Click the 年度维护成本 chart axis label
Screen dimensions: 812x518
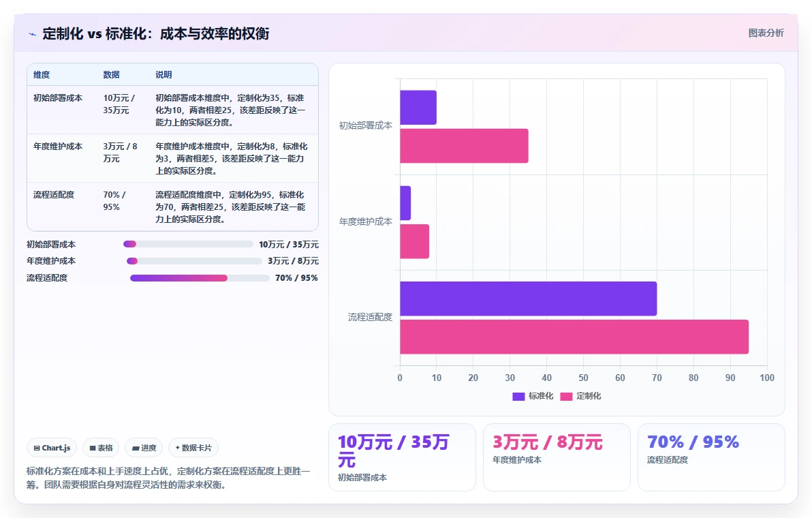[x=366, y=222]
